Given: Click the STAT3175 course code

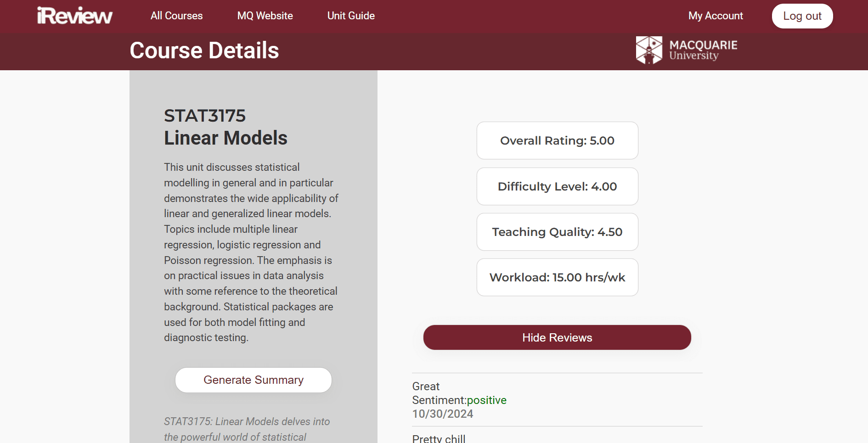Looking at the screenshot, I should point(205,116).
